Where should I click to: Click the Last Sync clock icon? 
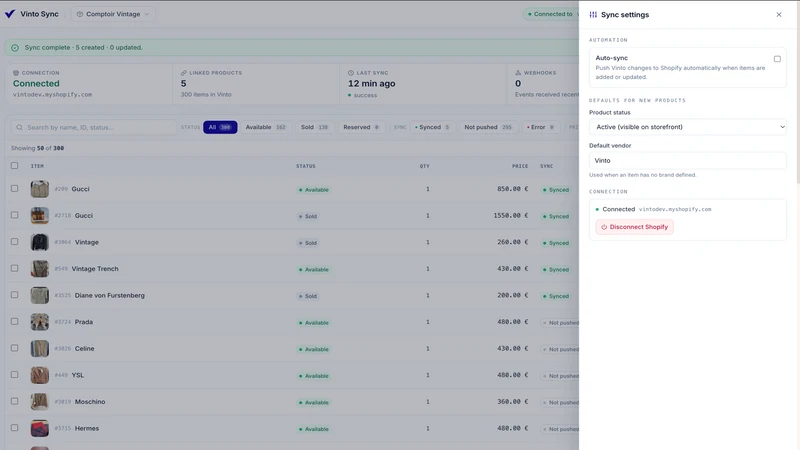pos(351,73)
